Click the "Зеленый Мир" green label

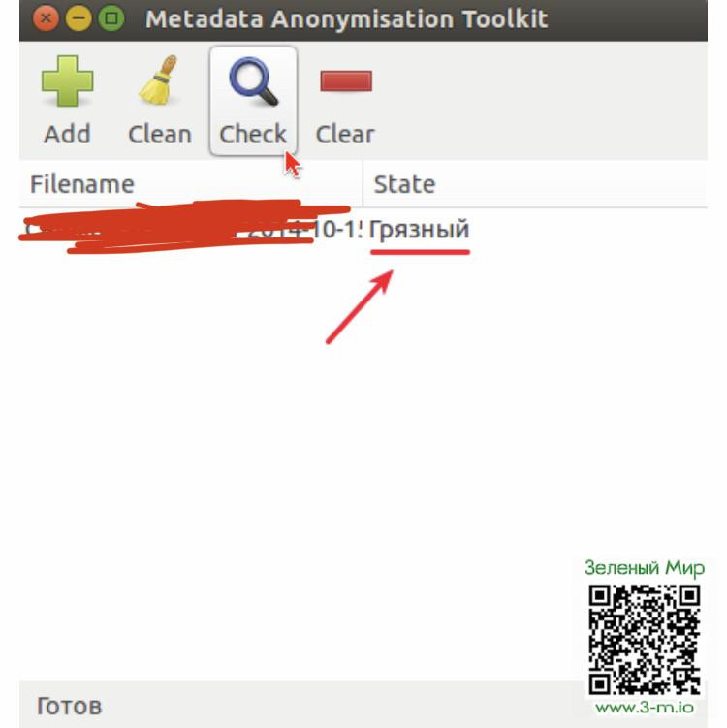[645, 568]
